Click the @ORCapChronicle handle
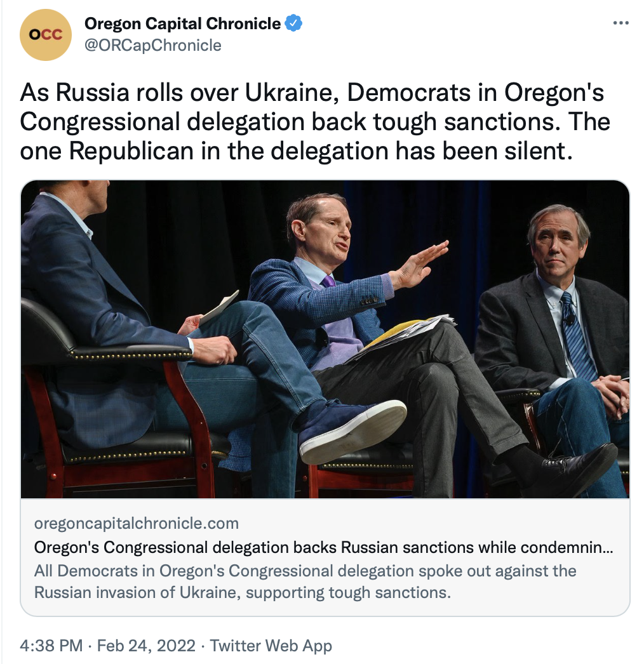The height and width of the screenshot is (664, 644). pyautogui.click(x=153, y=45)
